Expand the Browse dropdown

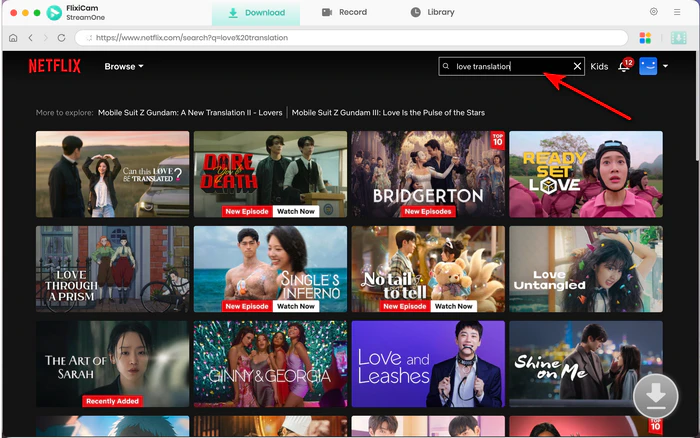(124, 67)
